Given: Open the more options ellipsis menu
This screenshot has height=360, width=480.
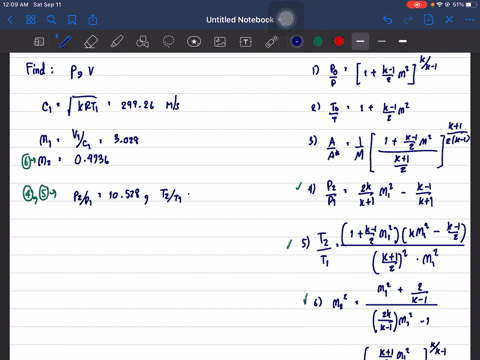Looking at the screenshot, I should [x=470, y=20].
